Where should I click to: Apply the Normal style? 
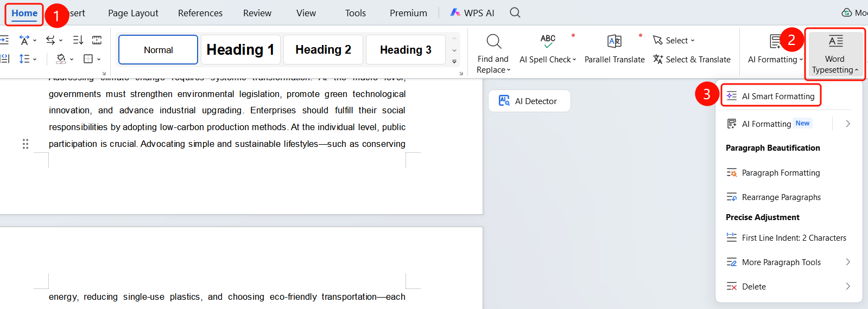(158, 50)
